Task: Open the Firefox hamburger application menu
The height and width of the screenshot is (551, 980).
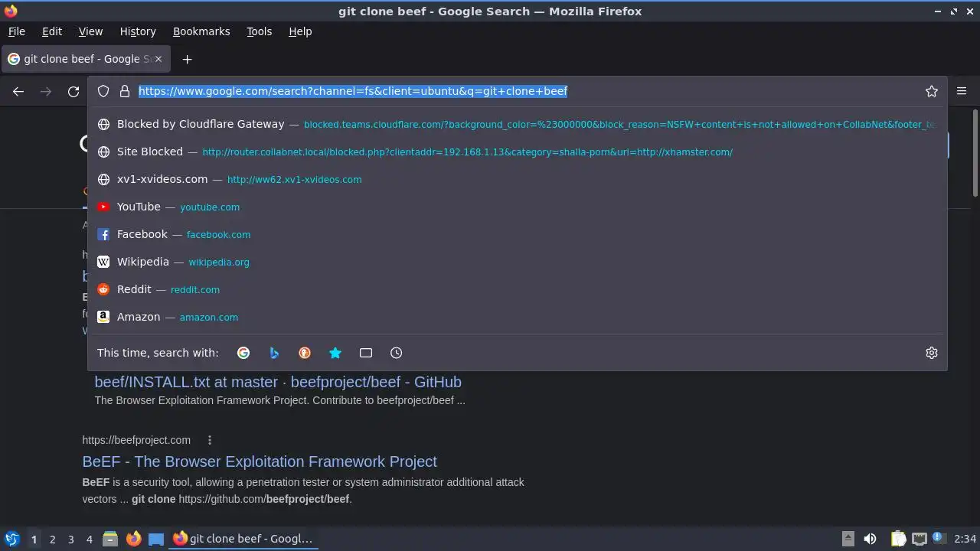Action: [962, 91]
